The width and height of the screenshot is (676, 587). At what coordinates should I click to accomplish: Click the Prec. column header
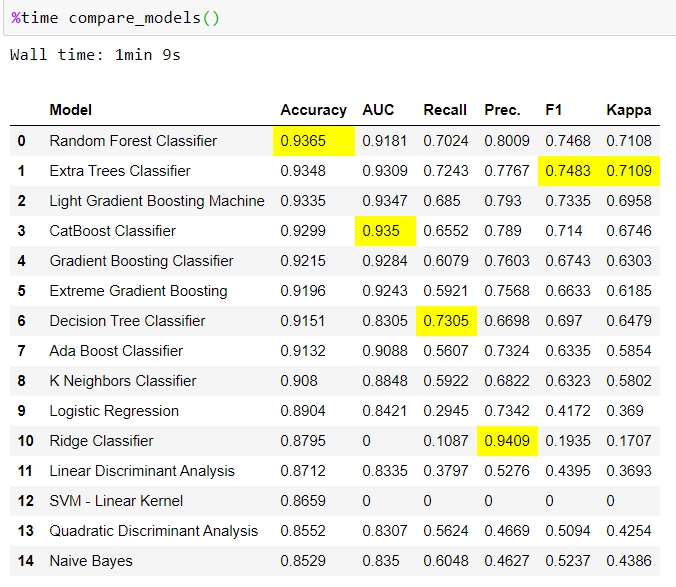coord(502,110)
